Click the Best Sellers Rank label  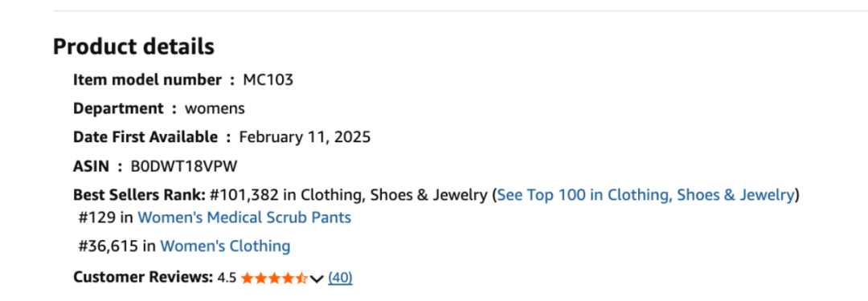(x=140, y=195)
